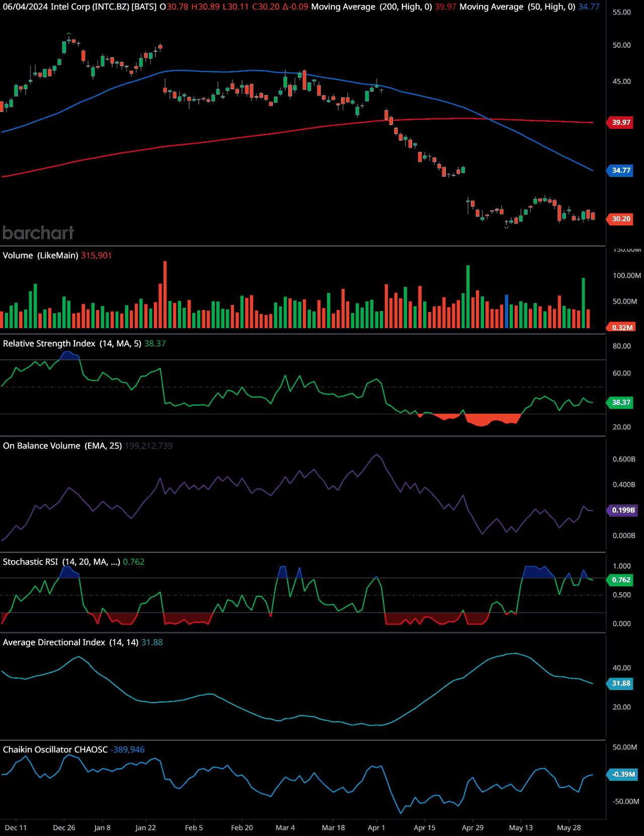Click the single blue bar in the volume chart
The height and width of the screenshot is (836, 644).
(507, 312)
